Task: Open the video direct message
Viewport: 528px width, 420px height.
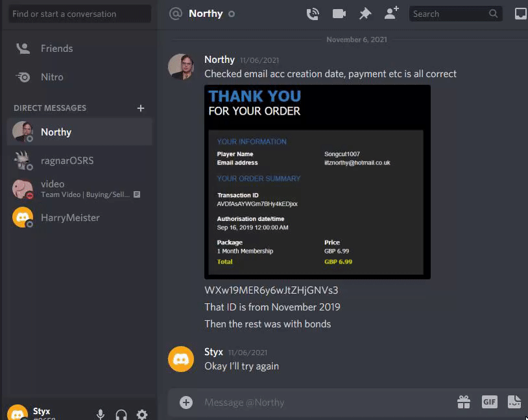Action: click(80, 189)
